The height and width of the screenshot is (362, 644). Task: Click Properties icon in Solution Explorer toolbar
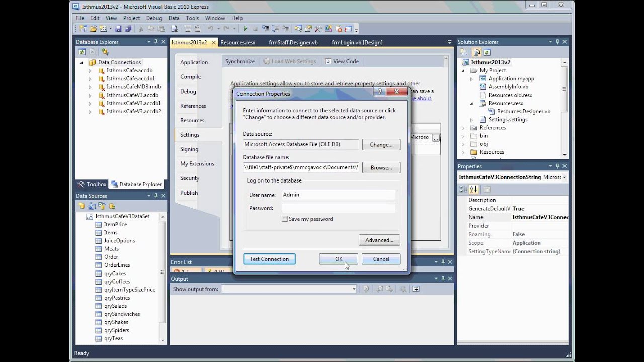click(464, 52)
